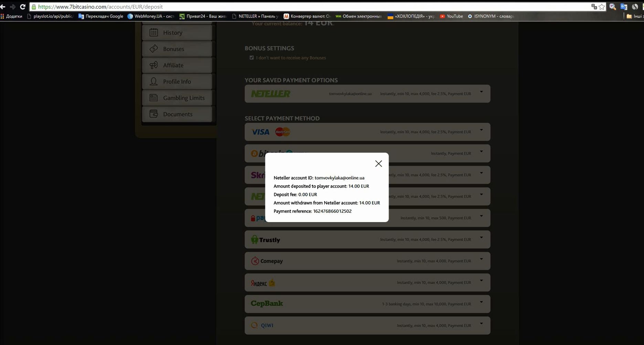Expand the bitcoin payment method arrow
644x345 pixels.
482,151
